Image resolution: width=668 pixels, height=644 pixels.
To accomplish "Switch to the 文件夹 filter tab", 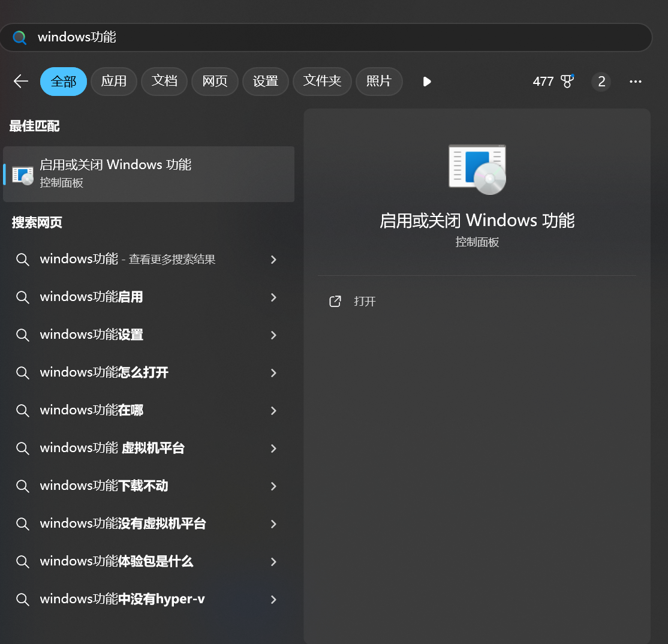I will point(322,81).
